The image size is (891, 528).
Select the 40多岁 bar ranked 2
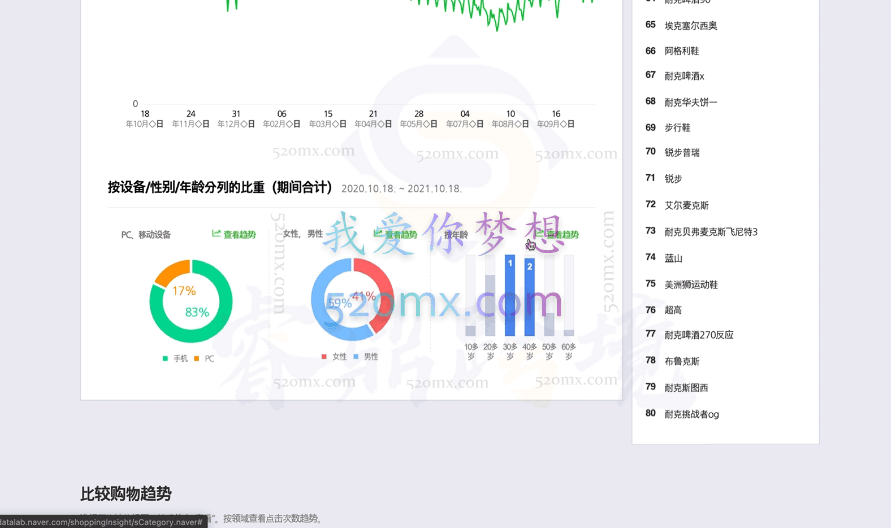coord(530,298)
